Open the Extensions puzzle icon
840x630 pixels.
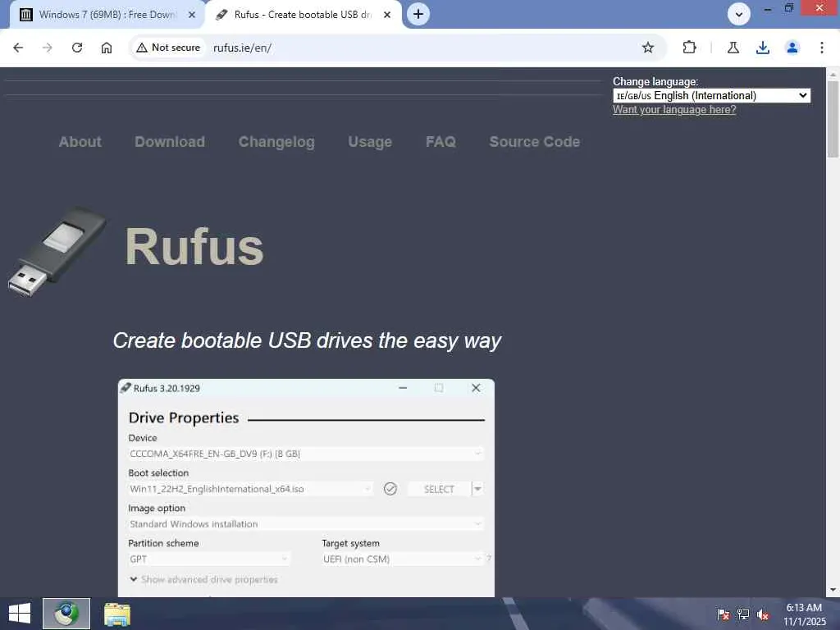pyautogui.click(x=689, y=48)
